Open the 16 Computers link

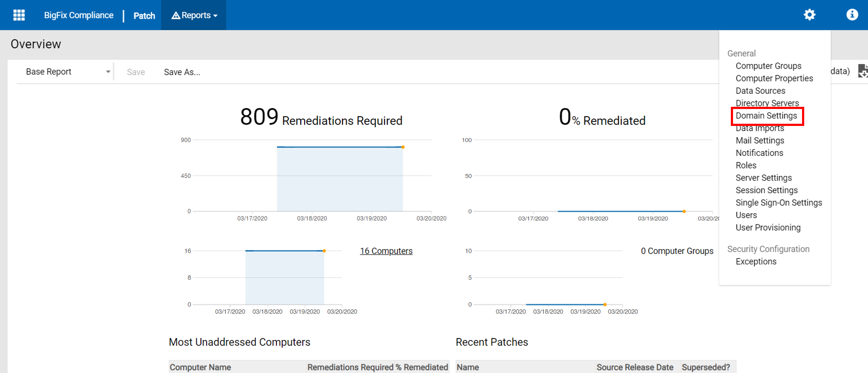coord(386,251)
